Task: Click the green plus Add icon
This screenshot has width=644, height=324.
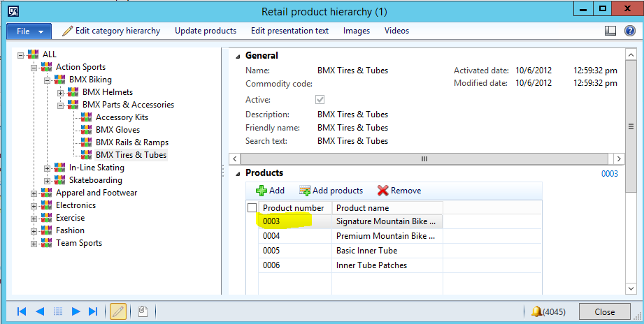Action: click(x=262, y=191)
